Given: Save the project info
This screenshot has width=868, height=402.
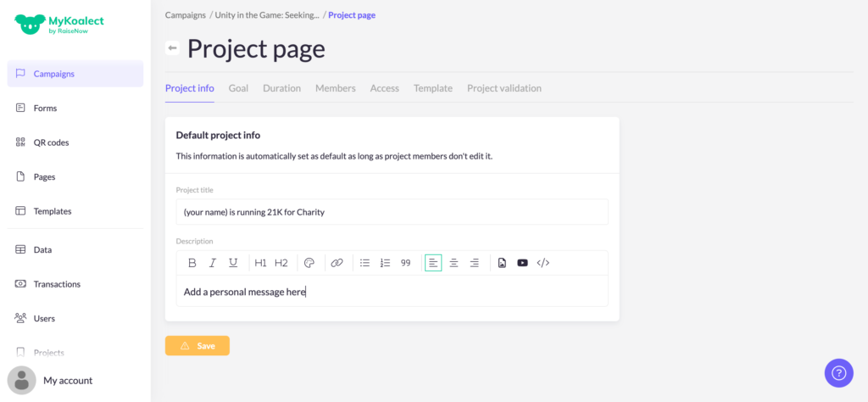Looking at the screenshot, I should 197,346.
